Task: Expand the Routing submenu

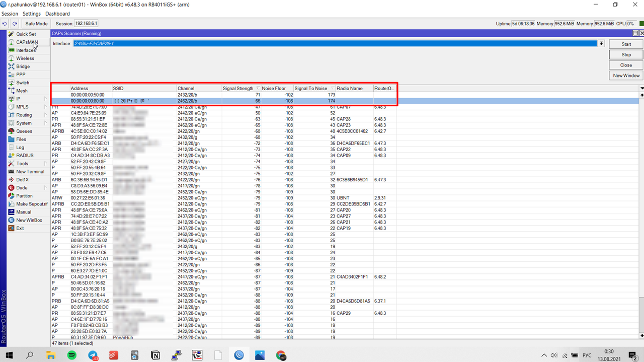Action: coord(46,115)
